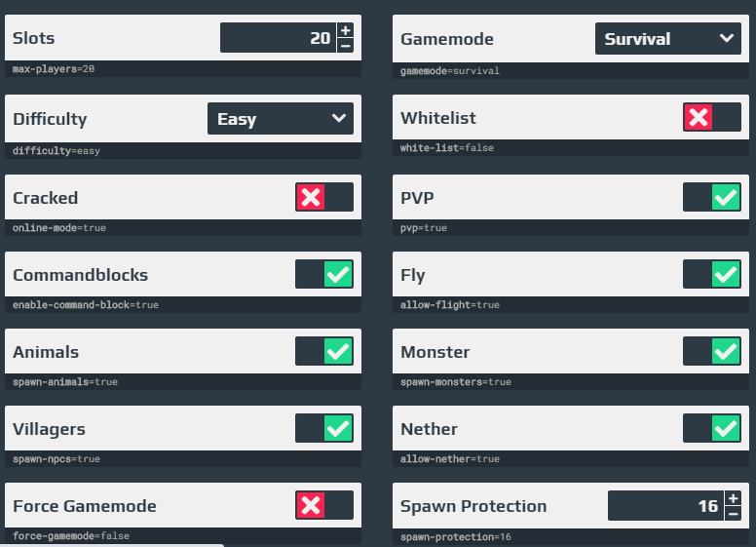The width and height of the screenshot is (756, 547).
Task: Click the Difficulty dropdown chevron arrow
Action: point(339,118)
